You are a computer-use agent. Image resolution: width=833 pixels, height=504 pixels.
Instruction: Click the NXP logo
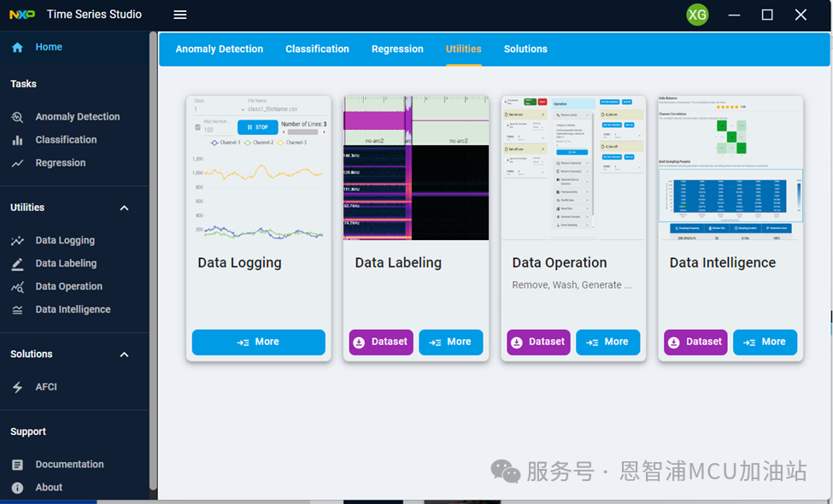[22, 15]
